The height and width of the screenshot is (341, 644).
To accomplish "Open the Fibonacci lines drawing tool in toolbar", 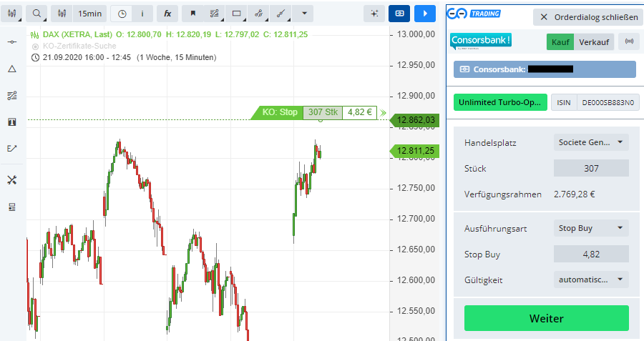I will (x=215, y=14).
